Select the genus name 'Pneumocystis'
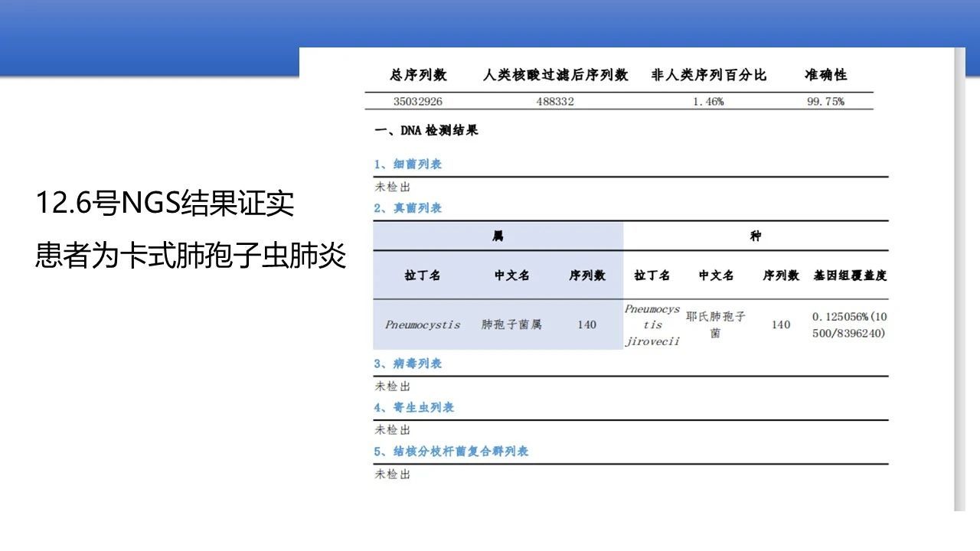The height and width of the screenshot is (551, 980). tap(423, 324)
